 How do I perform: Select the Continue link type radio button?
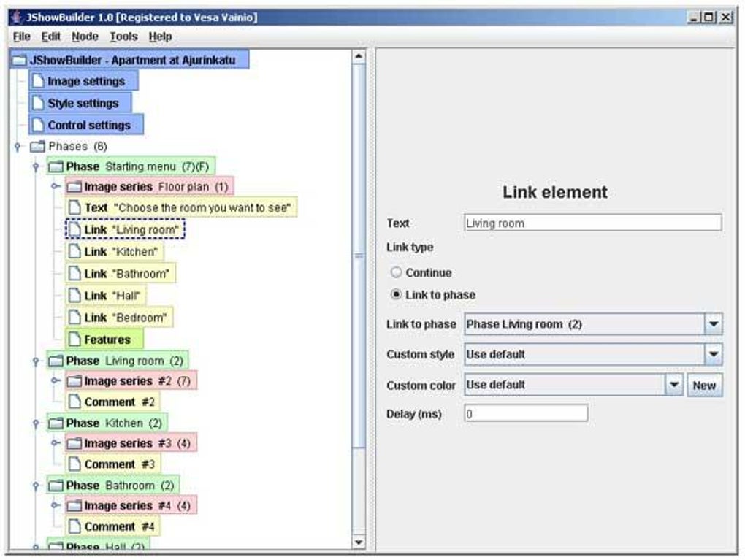coord(396,272)
